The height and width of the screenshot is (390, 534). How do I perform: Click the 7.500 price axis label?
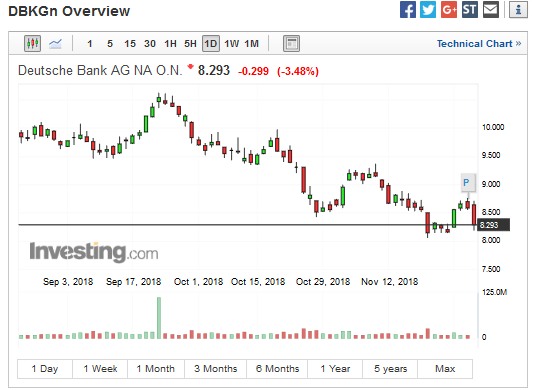tap(491, 269)
